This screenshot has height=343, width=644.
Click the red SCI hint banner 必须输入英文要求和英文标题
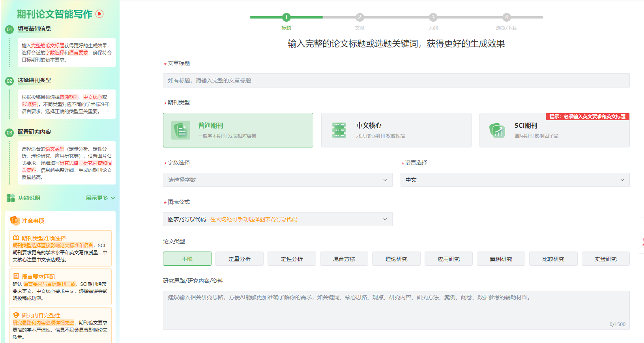pos(588,117)
